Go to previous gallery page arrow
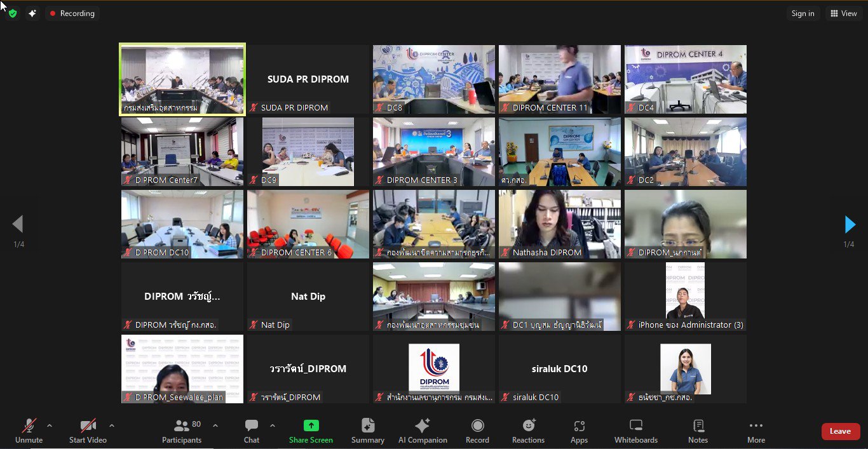This screenshot has height=449, width=868. coord(18,224)
